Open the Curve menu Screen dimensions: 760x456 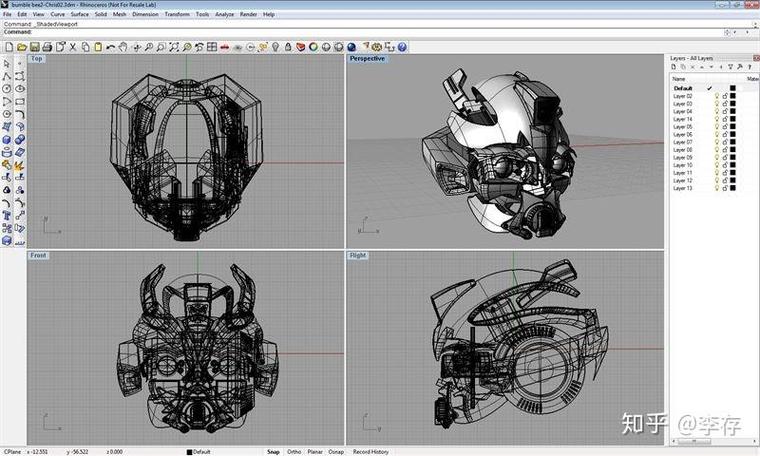(x=57, y=15)
